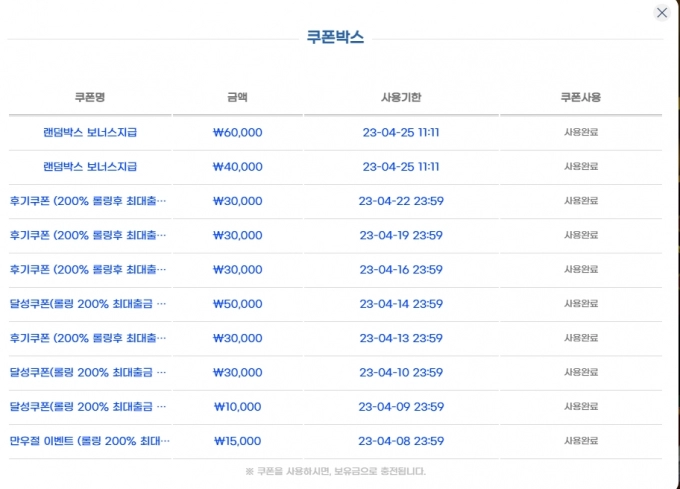Image resolution: width=680 pixels, height=489 pixels.
Task: Click the ₩10,000 amount cell
Action: point(238,407)
